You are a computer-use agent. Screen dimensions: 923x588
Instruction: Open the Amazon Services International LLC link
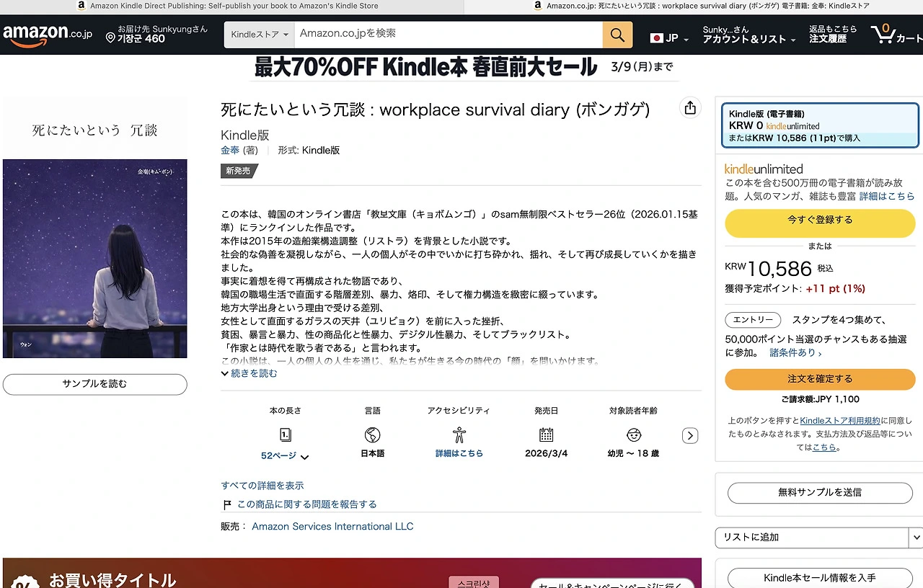(x=332, y=527)
